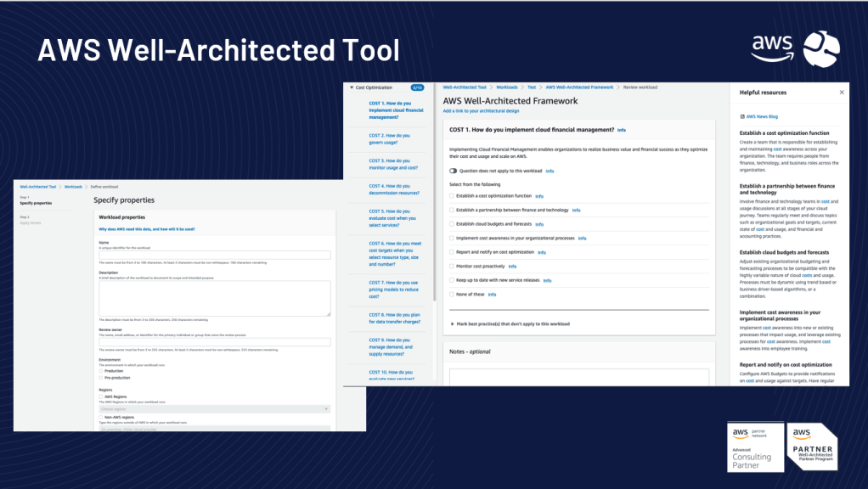Image resolution: width=868 pixels, height=489 pixels.
Task: Click Info next to COST 1 heading
Action: (x=622, y=130)
